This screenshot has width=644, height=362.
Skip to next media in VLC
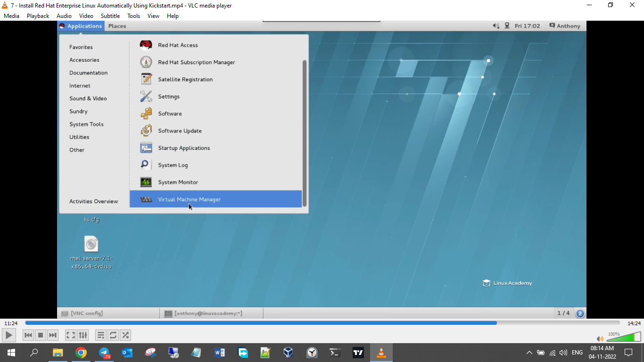point(53,335)
